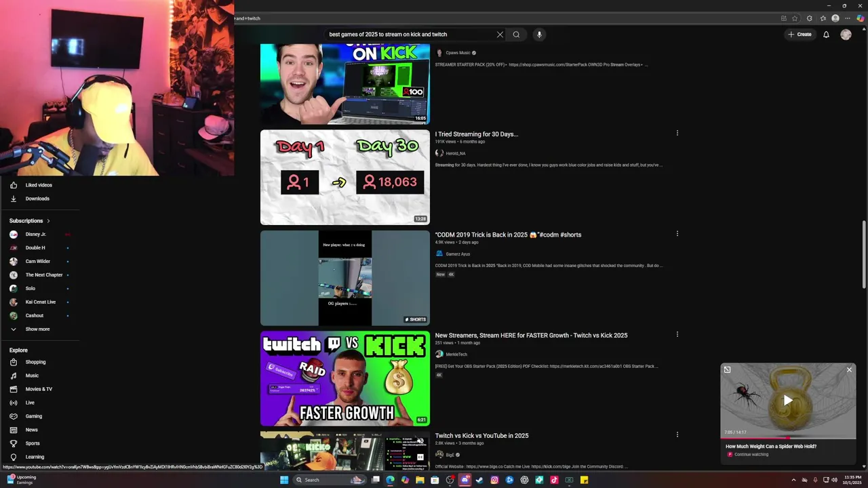Open the 'Twitch vs Kick Faster Growth' thumbnail
Viewport: 868px width, 488px height.
[x=345, y=378]
